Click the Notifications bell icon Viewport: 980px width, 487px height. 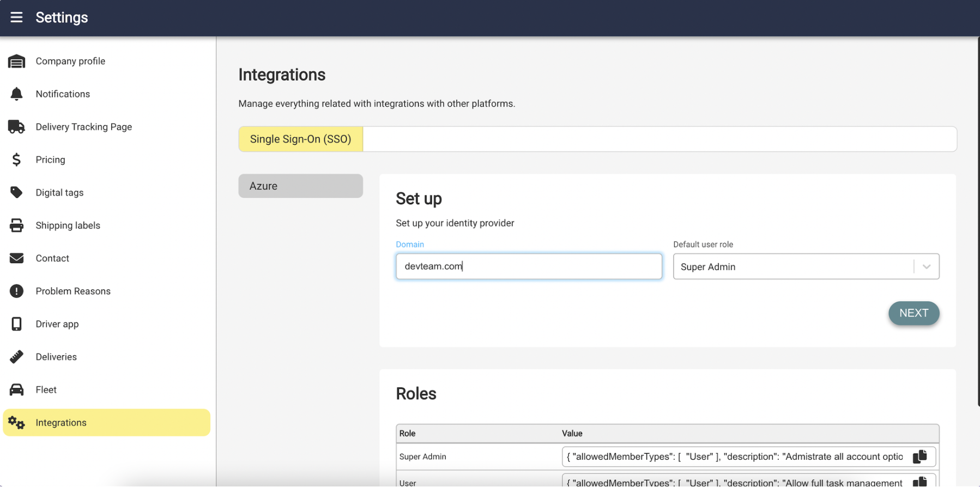[16, 94]
